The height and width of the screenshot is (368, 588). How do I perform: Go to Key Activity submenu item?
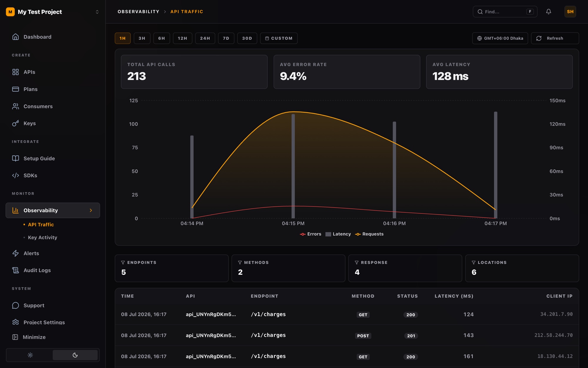[x=43, y=238]
